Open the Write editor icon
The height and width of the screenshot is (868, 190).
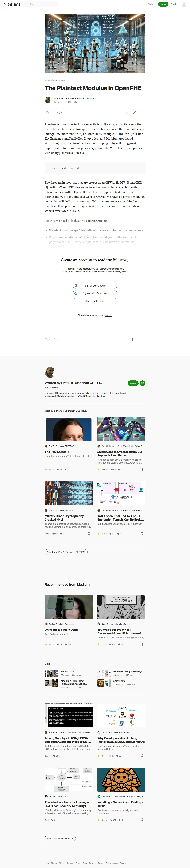(145, 4)
